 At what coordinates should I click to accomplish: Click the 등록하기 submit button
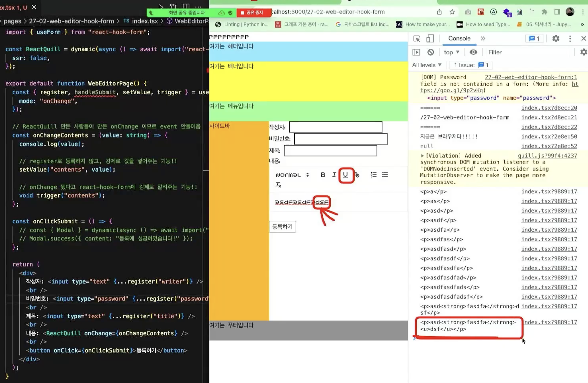point(282,227)
